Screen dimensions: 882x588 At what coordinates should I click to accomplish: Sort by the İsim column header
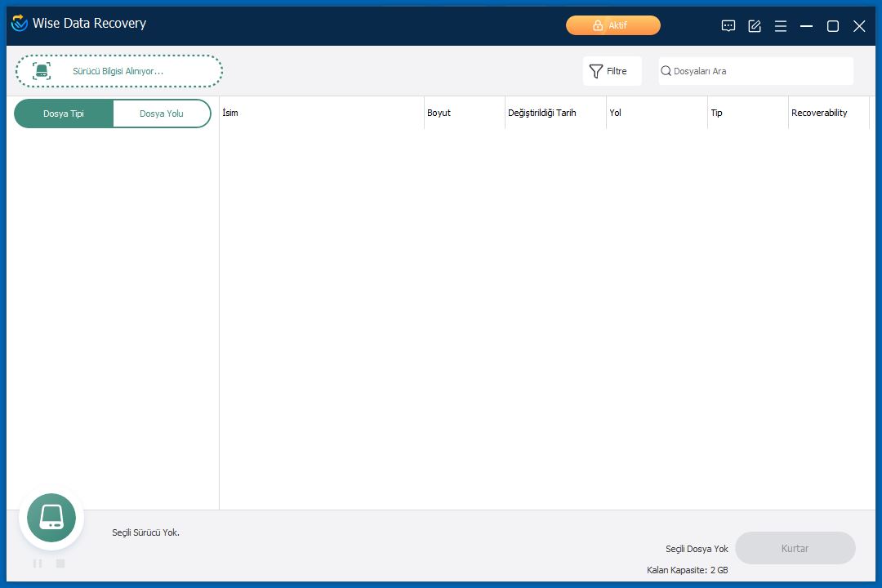[x=322, y=113]
